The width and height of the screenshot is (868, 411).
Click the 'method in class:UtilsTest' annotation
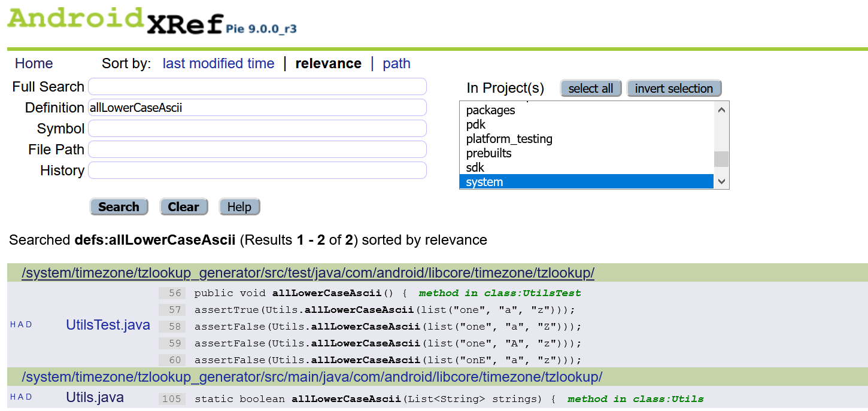(500, 293)
